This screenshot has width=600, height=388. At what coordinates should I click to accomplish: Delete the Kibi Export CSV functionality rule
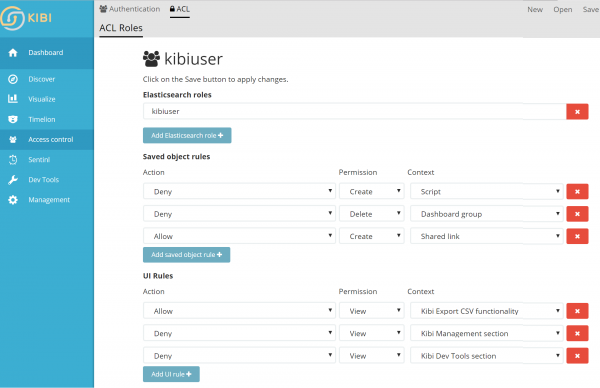click(x=577, y=311)
